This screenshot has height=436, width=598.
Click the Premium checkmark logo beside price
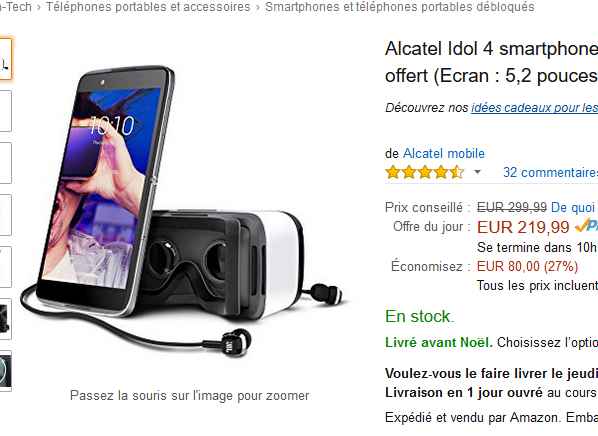586,226
